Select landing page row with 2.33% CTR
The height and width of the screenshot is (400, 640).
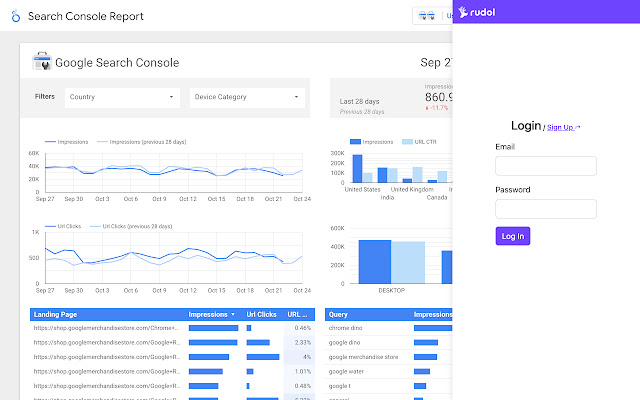coord(172,342)
